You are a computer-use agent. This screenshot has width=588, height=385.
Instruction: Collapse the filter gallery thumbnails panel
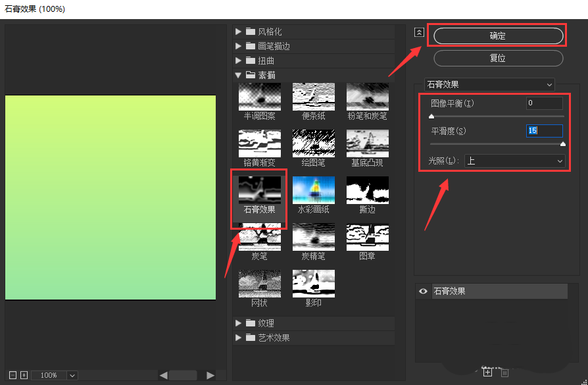coord(419,32)
